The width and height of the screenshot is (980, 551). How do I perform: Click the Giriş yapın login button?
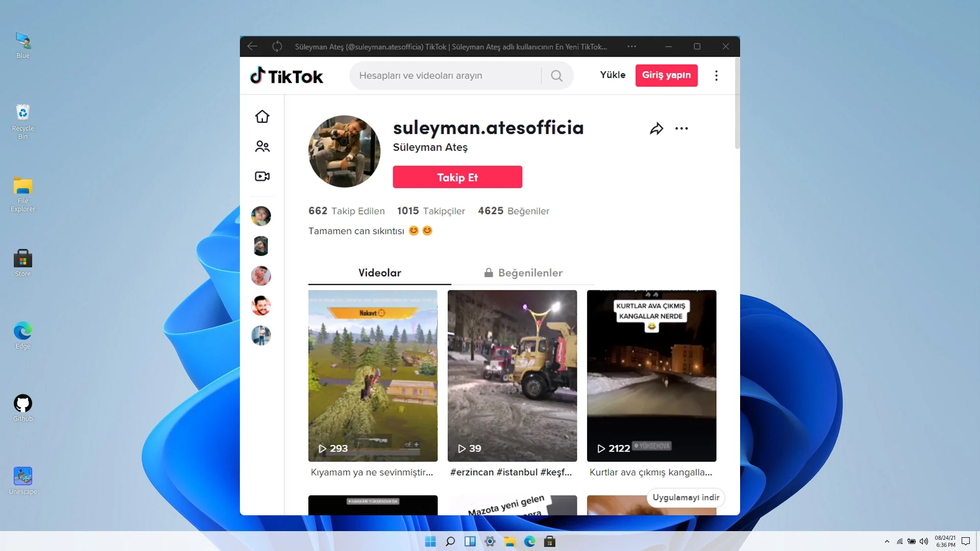point(666,75)
